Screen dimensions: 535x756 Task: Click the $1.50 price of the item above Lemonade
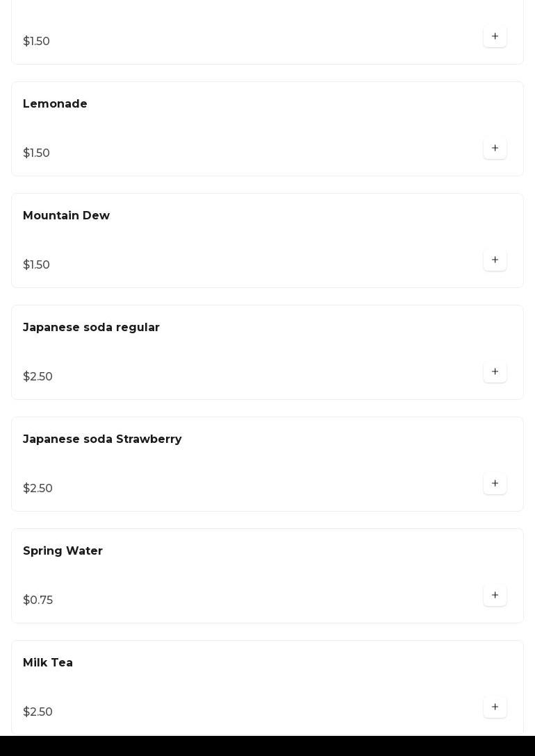36,42
